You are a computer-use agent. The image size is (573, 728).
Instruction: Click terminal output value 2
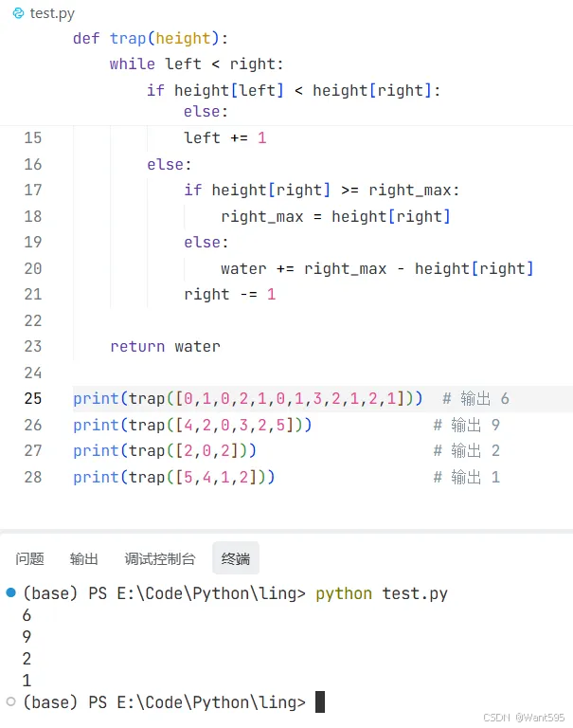click(x=27, y=659)
